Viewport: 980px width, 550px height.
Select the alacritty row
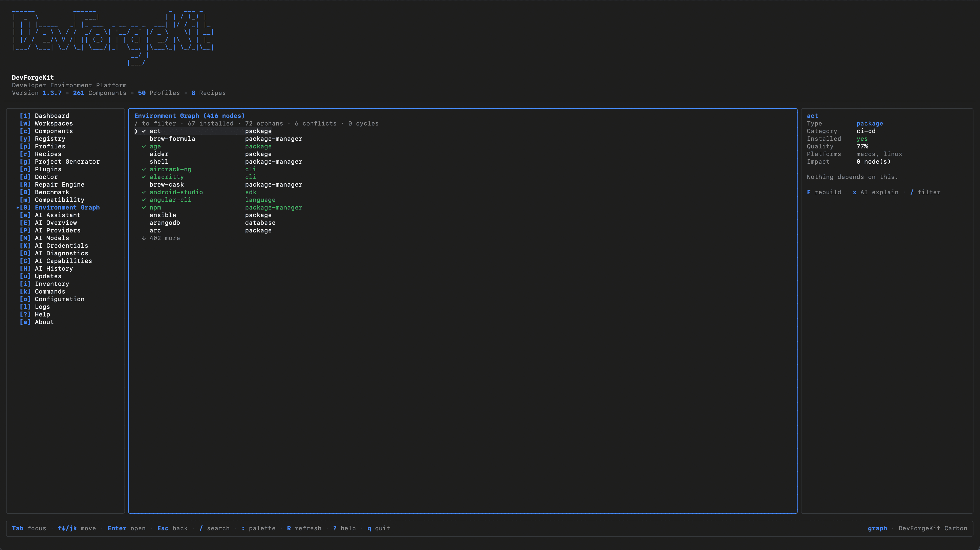tap(199, 177)
